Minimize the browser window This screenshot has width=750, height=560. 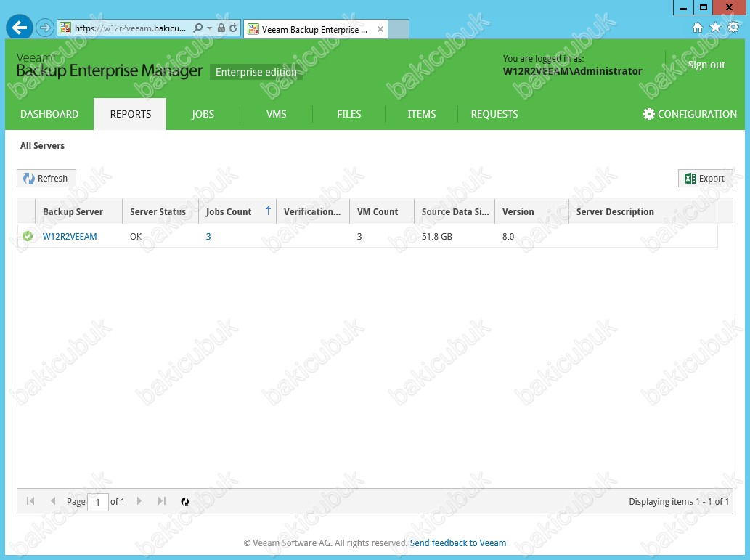pos(683,8)
